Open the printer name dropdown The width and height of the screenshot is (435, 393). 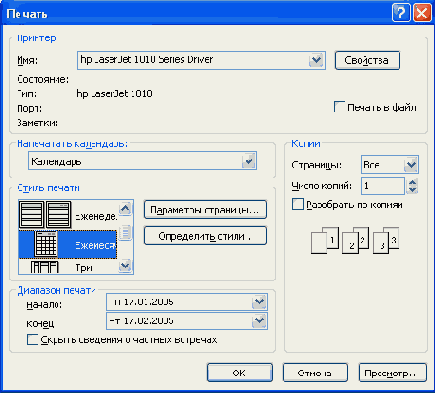[x=316, y=60]
